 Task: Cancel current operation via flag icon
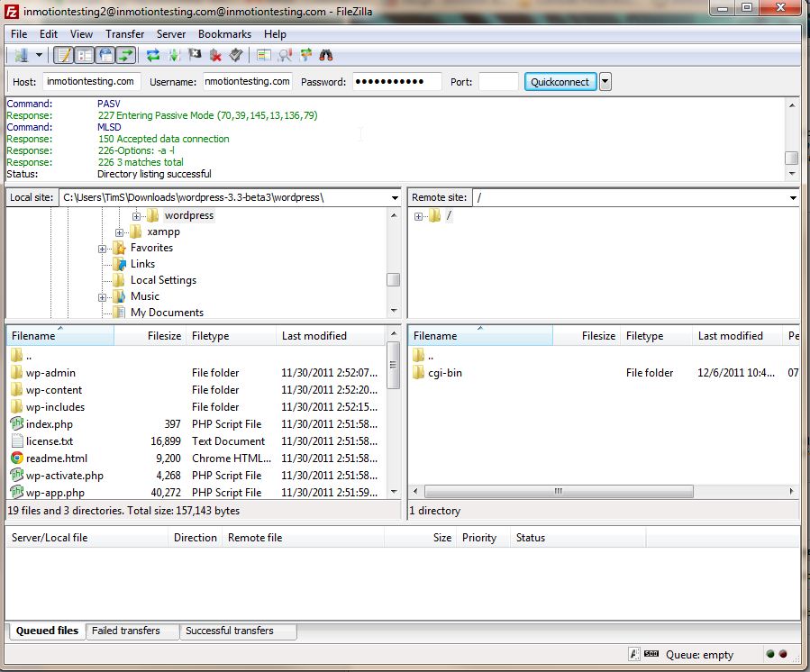[x=195, y=55]
